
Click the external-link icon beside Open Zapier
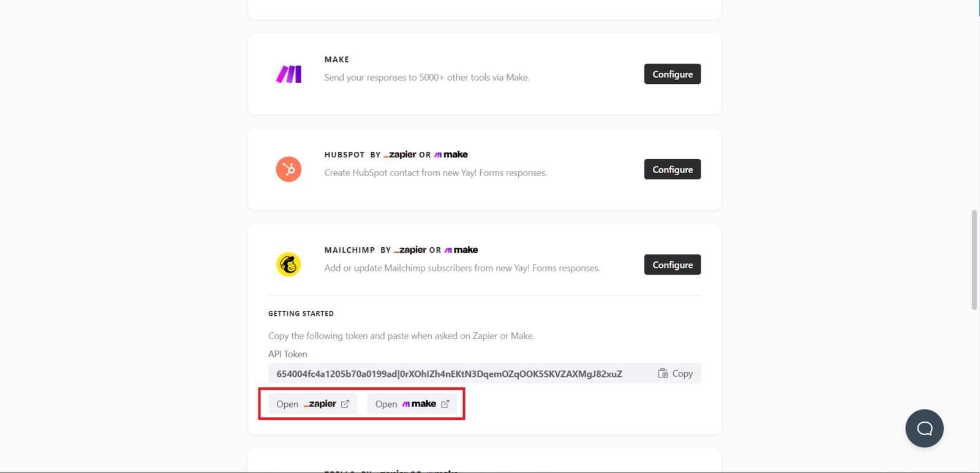point(345,404)
